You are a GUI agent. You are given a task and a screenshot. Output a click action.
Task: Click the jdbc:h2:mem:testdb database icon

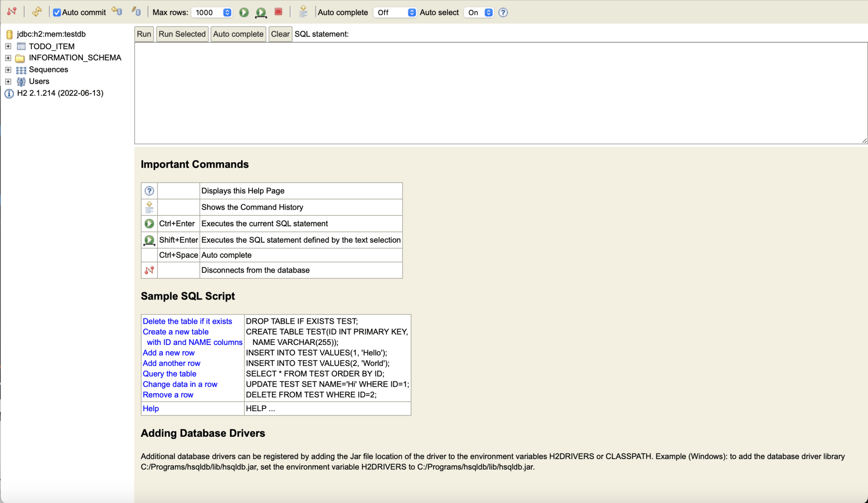(x=9, y=35)
